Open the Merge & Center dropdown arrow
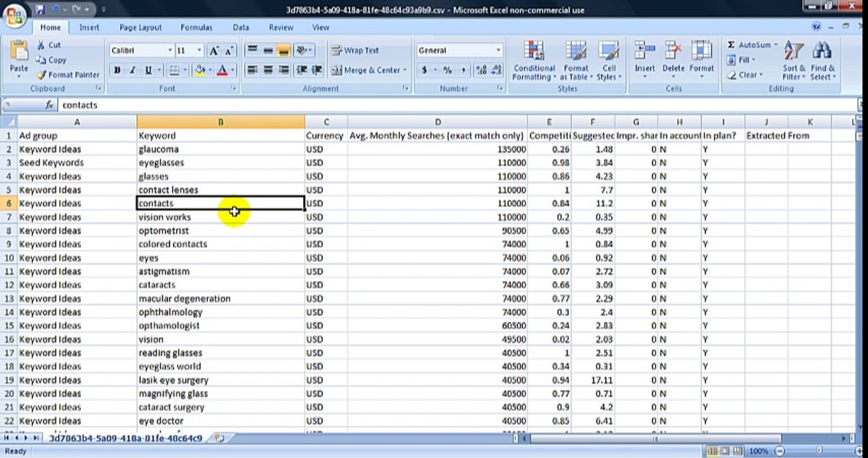 405,70
